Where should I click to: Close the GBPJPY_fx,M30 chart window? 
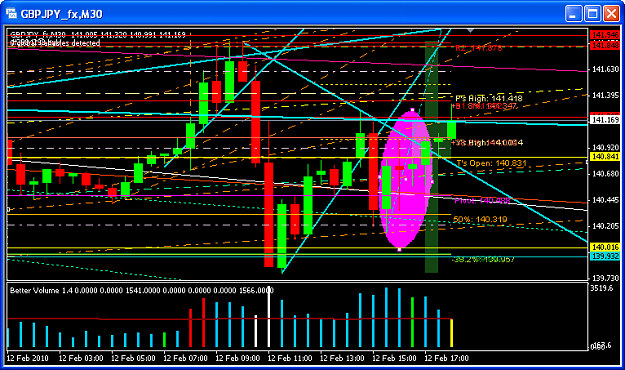611,14
